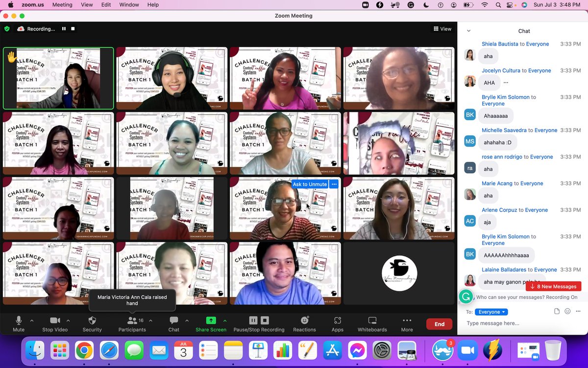Jump to 8 New Messages
The image size is (588, 368).
(553, 287)
